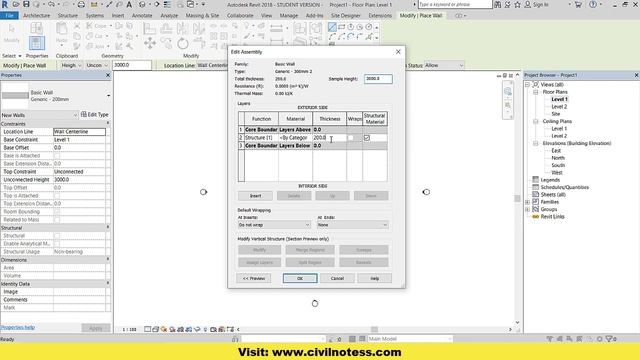Click the Modify arrow tool
The width and height of the screenshot is (640, 360).
[11, 29]
